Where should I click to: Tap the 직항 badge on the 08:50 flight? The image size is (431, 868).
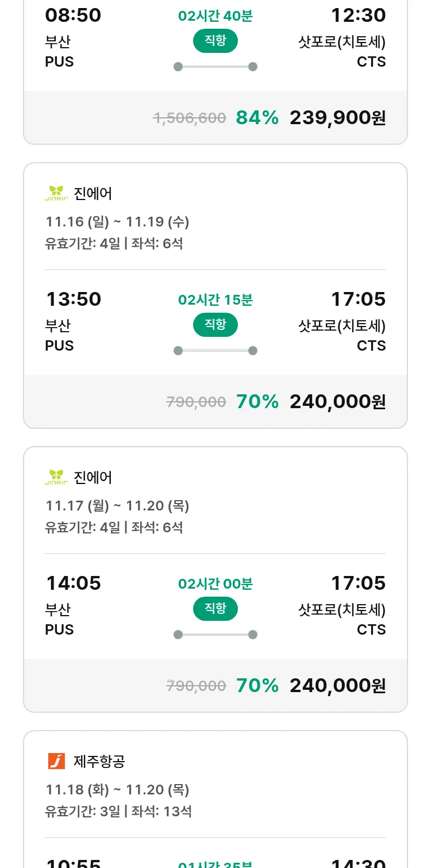pyautogui.click(x=215, y=41)
